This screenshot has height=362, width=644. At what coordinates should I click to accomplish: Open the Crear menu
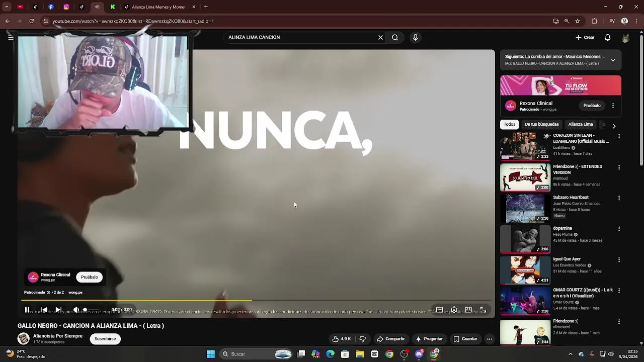585,37
